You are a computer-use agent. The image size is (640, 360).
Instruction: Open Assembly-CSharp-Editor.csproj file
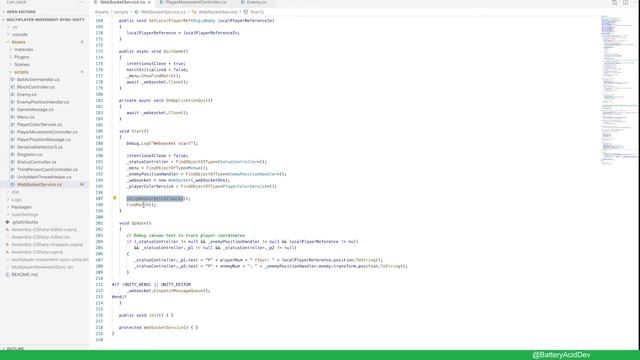pyautogui.click(x=44, y=230)
